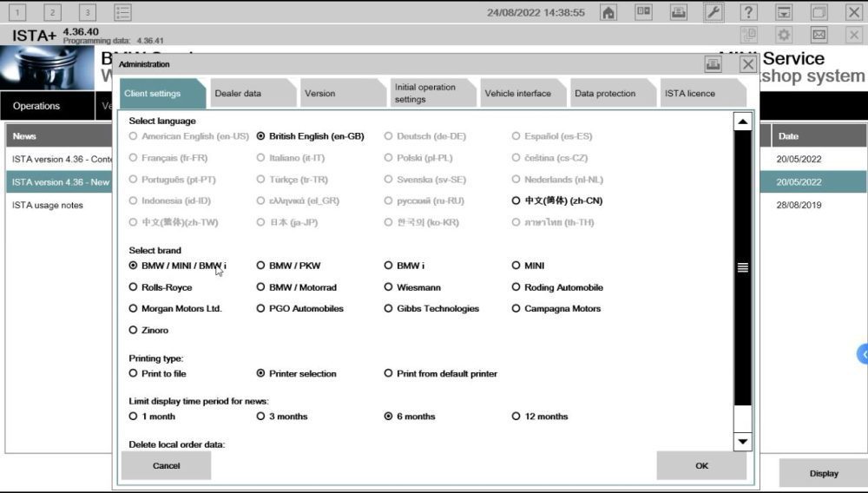The image size is (868, 493).
Task: Click the printer icon in top bar
Action: [679, 12]
